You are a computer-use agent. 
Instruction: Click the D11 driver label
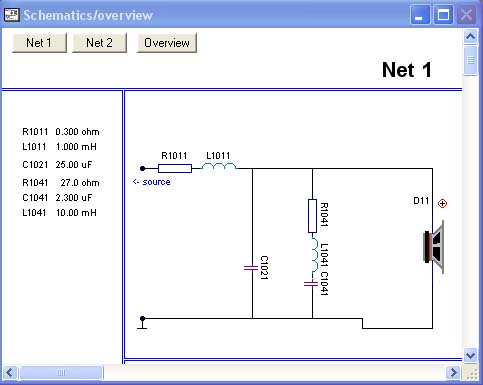click(x=421, y=201)
